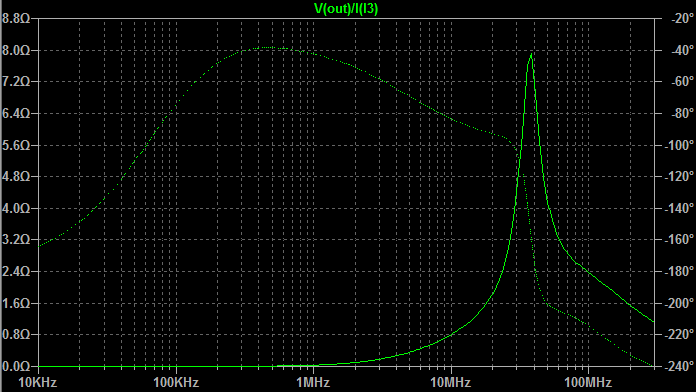Viewport: 696px width, 392px height.
Task: Click the 4.0Ω left axis label
Action: (x=16, y=208)
